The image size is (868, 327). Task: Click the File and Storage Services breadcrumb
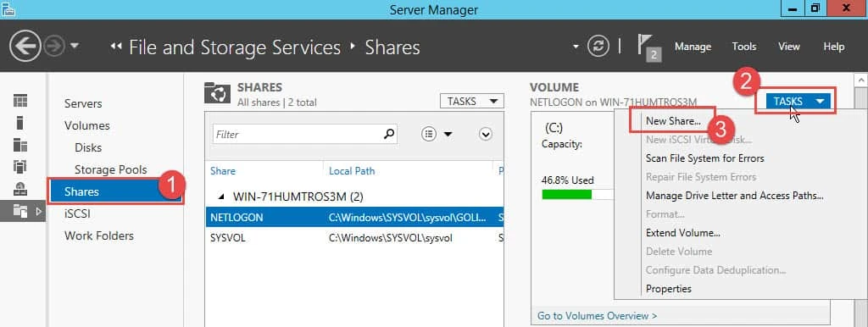click(235, 47)
